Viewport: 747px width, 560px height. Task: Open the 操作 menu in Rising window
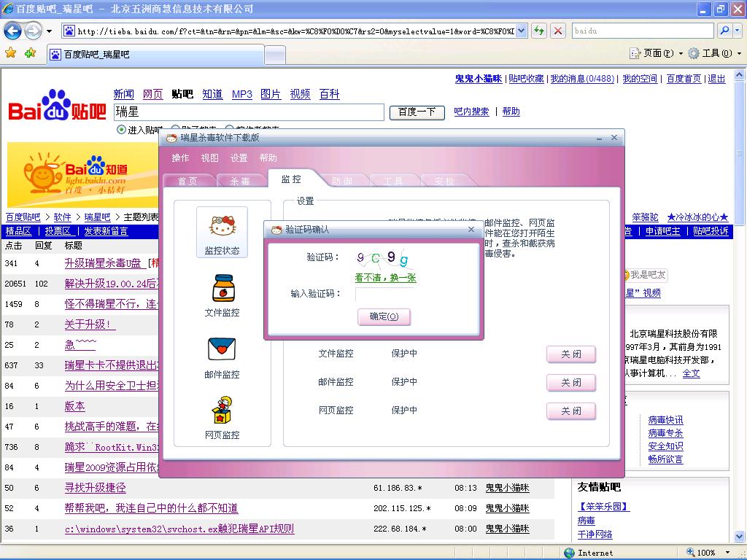(181, 157)
